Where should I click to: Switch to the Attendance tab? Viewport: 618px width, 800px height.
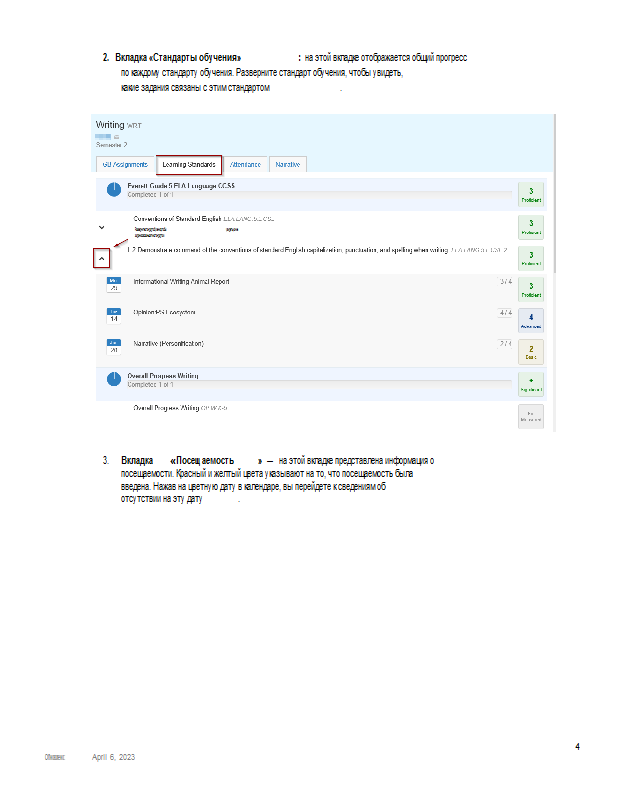[x=245, y=164]
